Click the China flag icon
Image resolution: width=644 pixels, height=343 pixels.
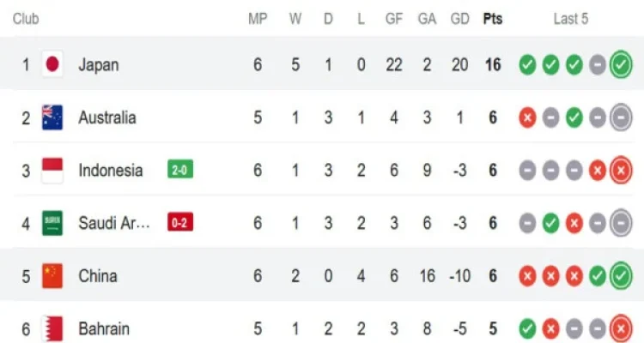(x=52, y=277)
